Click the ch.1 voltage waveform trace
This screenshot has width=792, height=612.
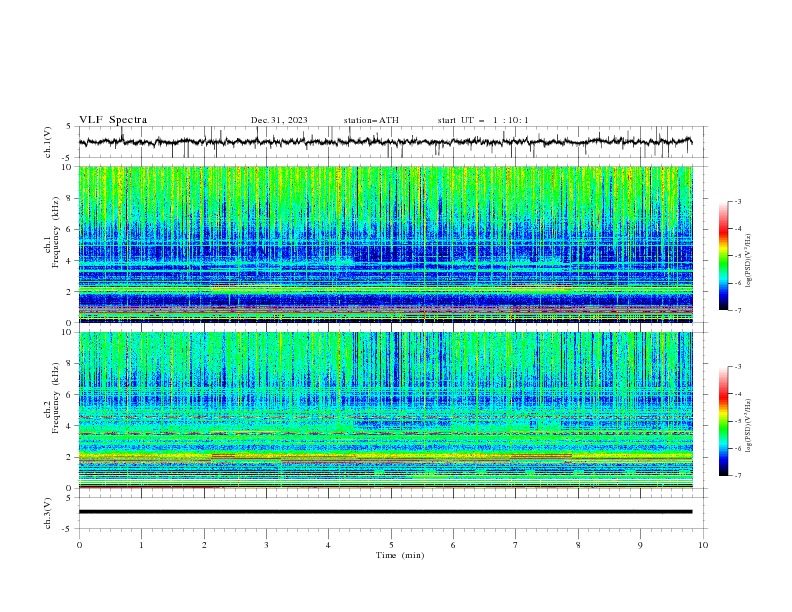pos(385,142)
